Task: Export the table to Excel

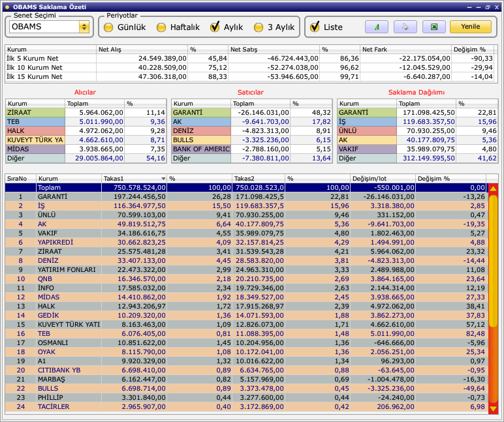Action: click(x=434, y=27)
